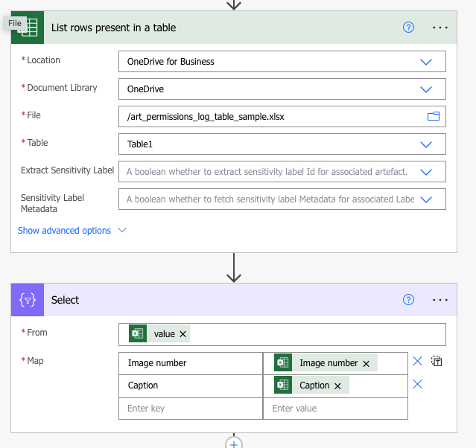Viewport: 476px width, 448px height.
Task: Open Sensitivity Label Metadata dropdown
Action: pos(426,199)
